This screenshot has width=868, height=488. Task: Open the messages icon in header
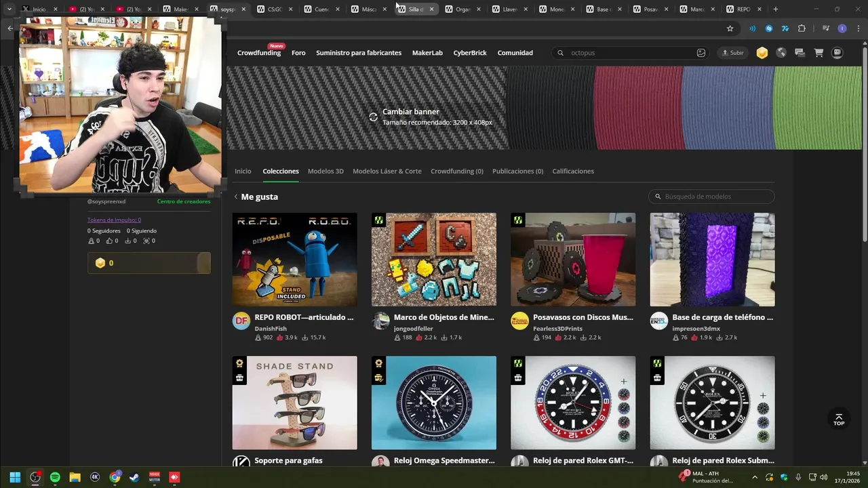point(800,53)
